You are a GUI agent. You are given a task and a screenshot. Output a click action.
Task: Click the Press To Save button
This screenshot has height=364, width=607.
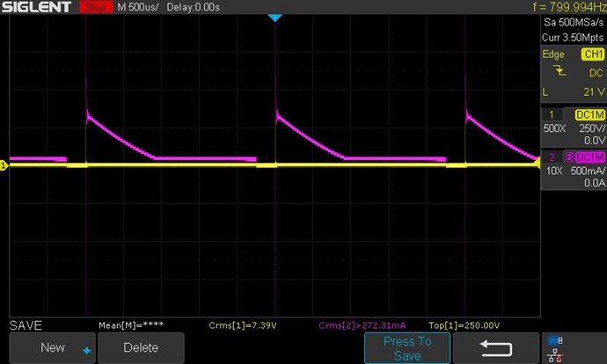point(407,348)
